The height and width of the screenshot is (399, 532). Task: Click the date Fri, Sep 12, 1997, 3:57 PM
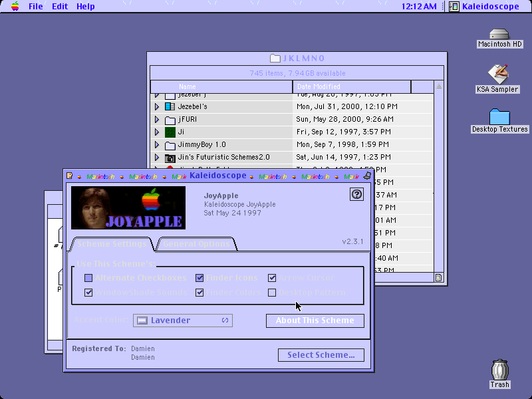(343, 132)
